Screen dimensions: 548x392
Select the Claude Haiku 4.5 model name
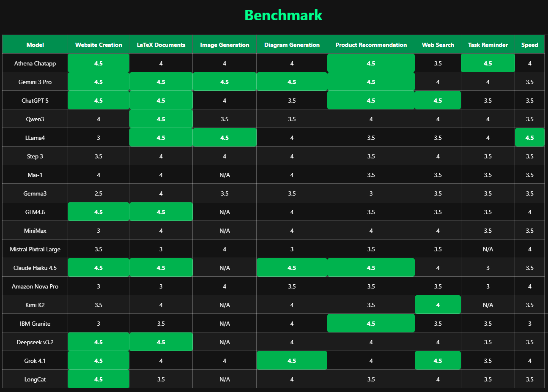[x=35, y=268]
